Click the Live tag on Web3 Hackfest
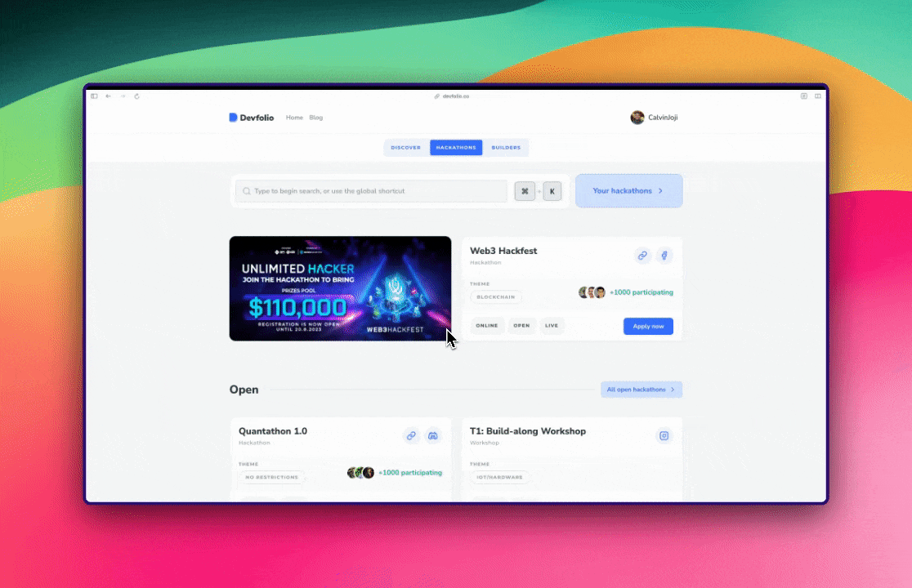Viewport: 912px width, 588px height. click(552, 325)
